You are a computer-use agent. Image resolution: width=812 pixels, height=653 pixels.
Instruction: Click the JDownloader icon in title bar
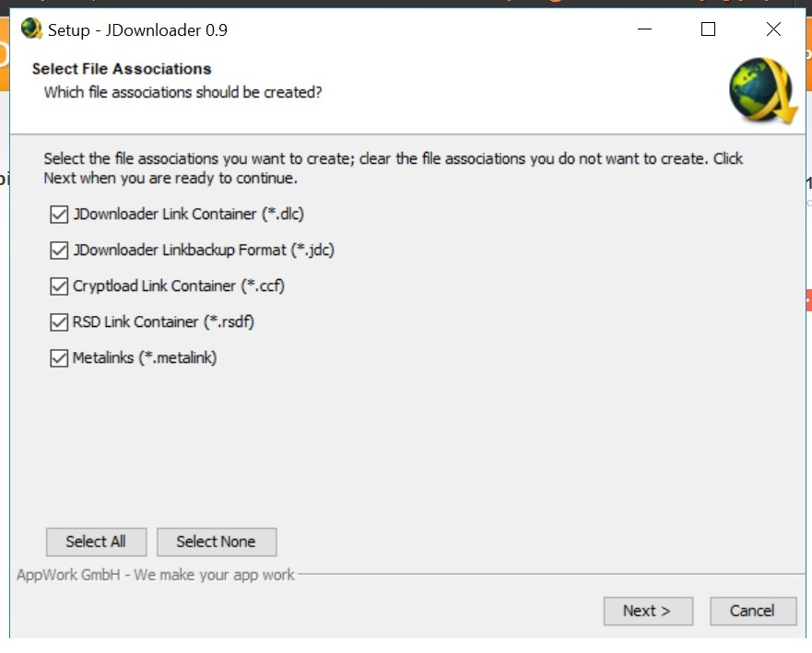pyautogui.click(x=31, y=29)
